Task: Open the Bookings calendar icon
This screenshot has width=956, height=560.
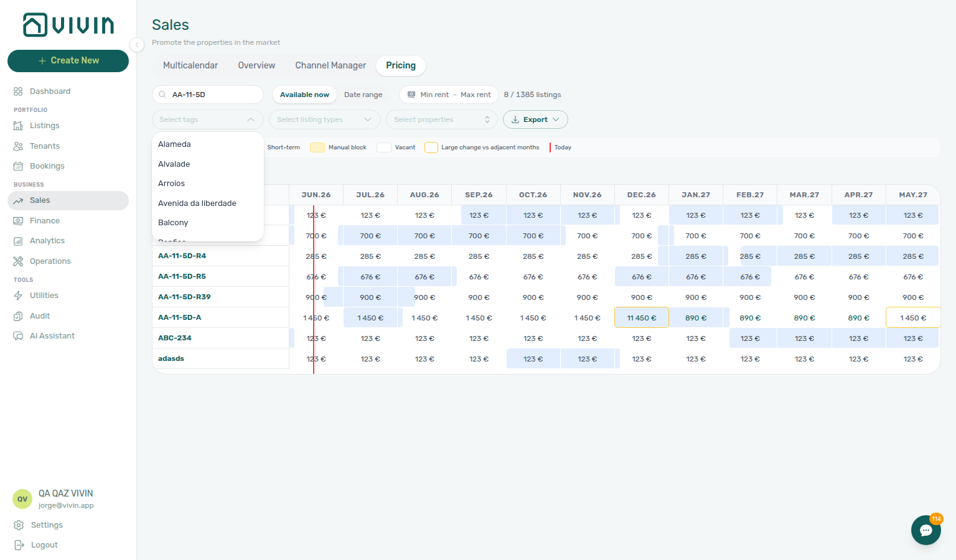Action: pyautogui.click(x=18, y=166)
